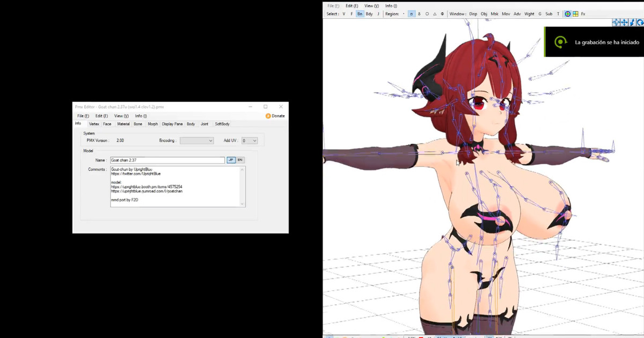
Task: Select the Info tab in Pmx Editor
Action: tap(78, 123)
